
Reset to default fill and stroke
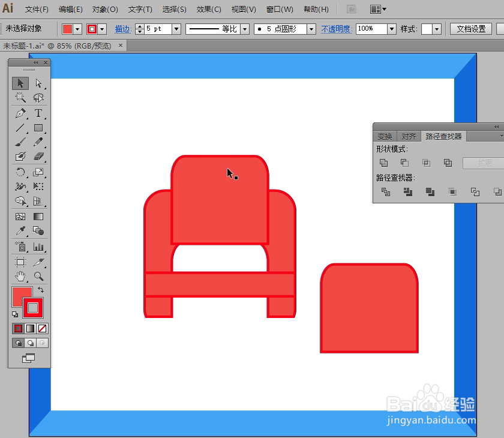[15, 314]
